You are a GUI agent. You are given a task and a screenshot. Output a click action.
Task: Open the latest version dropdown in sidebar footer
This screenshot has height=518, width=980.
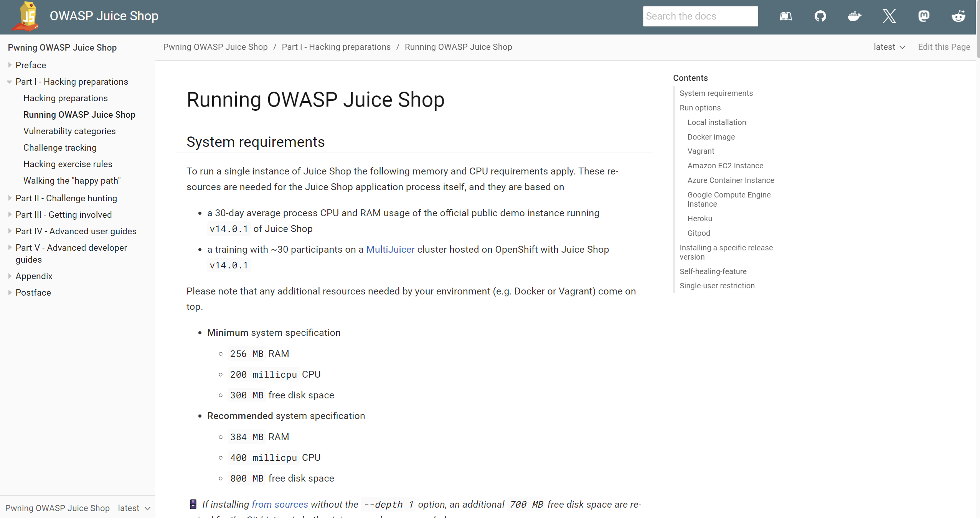[x=134, y=508]
